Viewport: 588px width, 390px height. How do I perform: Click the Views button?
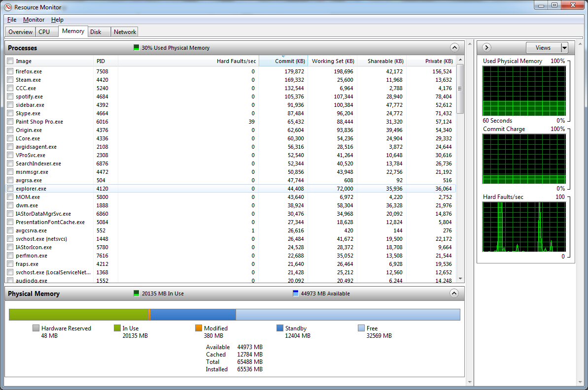tap(543, 48)
